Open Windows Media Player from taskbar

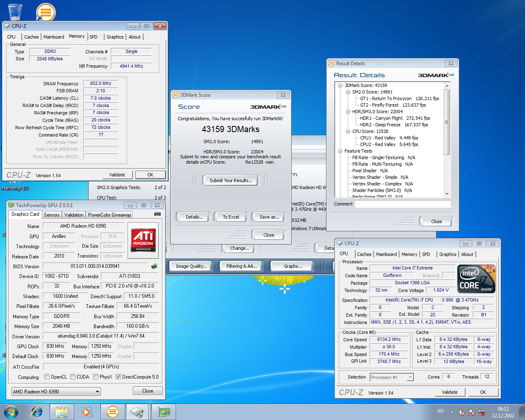coord(87,412)
